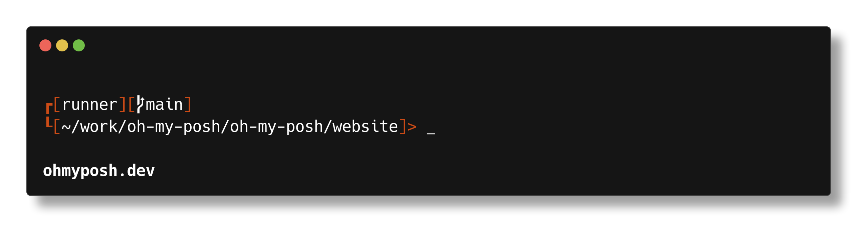868x233 pixels.
Task: Click the underscore cursor after the prompt
Action: 431,134
